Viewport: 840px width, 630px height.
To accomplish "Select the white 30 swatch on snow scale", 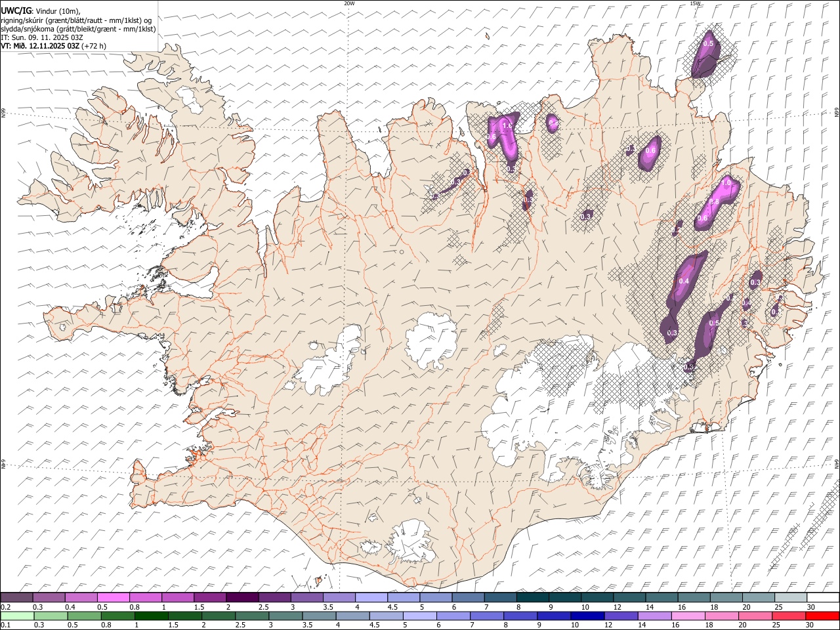I will click(x=823, y=598).
